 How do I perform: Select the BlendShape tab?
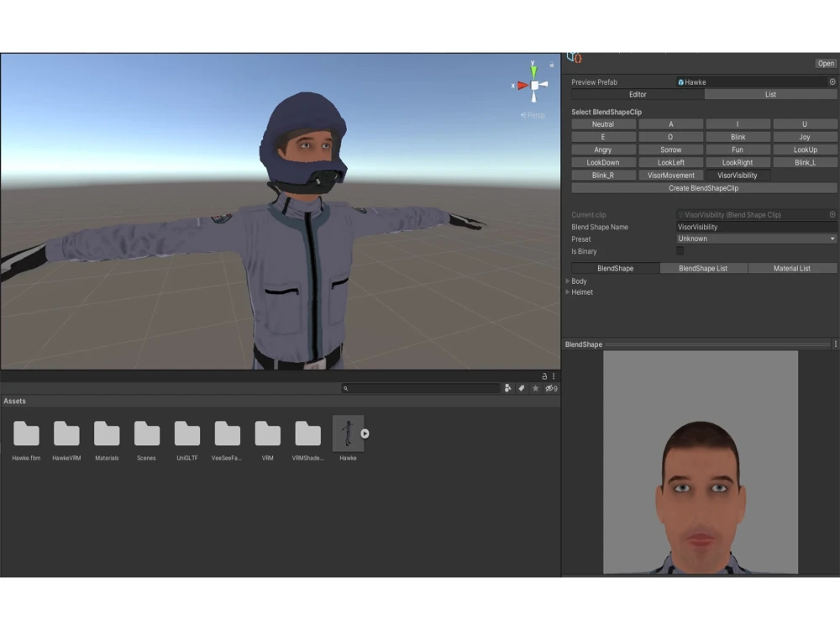coord(615,269)
